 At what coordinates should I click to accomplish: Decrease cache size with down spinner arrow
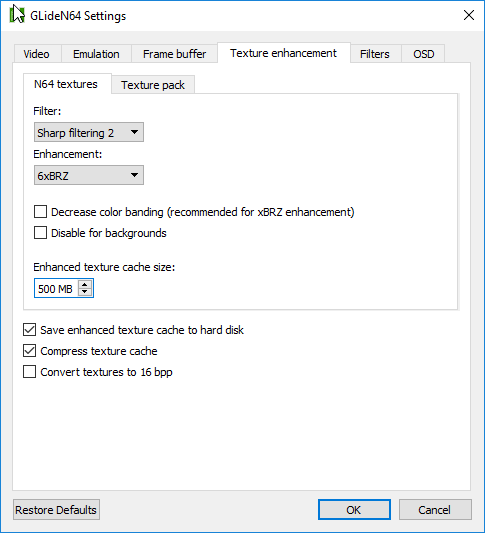85,292
